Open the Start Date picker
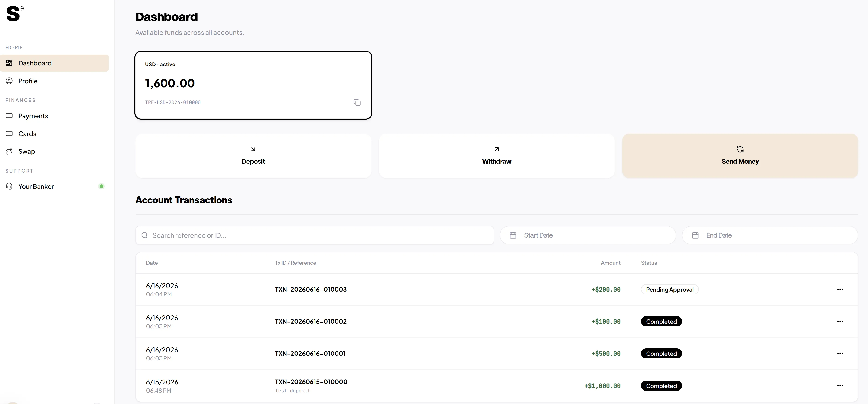The height and width of the screenshot is (404, 868). pyautogui.click(x=588, y=235)
